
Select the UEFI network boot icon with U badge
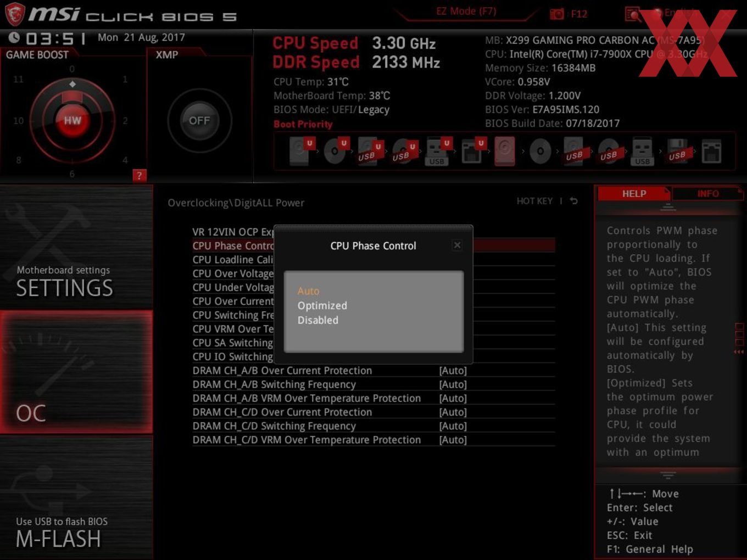coord(473,151)
